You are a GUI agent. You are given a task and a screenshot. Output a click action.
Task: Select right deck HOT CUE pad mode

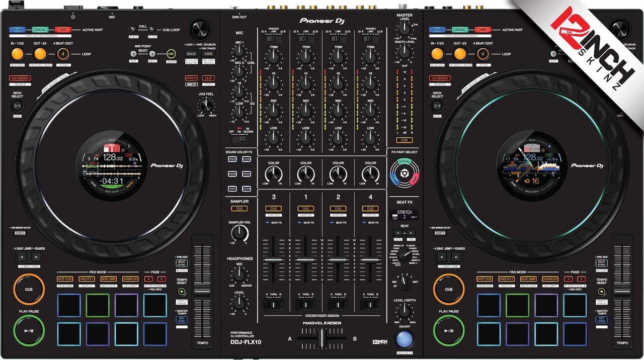(x=485, y=279)
